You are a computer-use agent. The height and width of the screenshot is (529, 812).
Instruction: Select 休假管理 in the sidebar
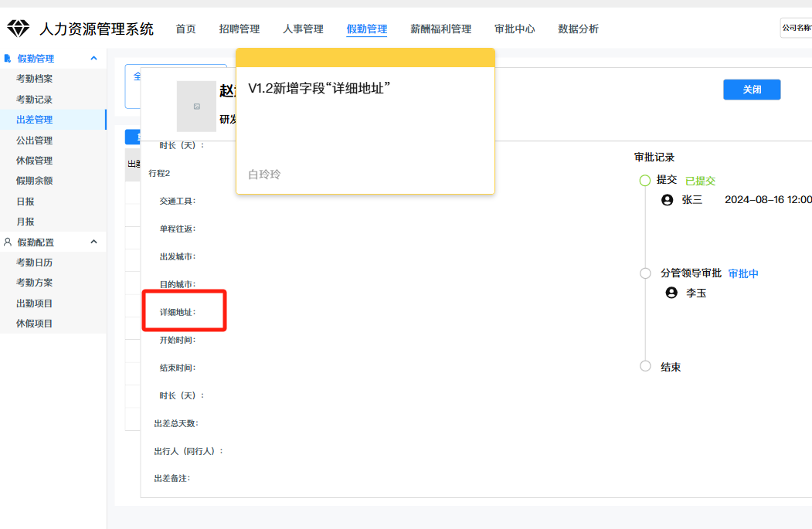[x=34, y=161]
